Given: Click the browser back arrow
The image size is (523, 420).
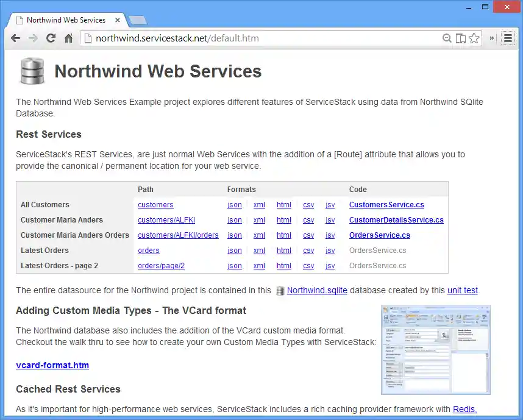Looking at the screenshot, I should coord(15,38).
